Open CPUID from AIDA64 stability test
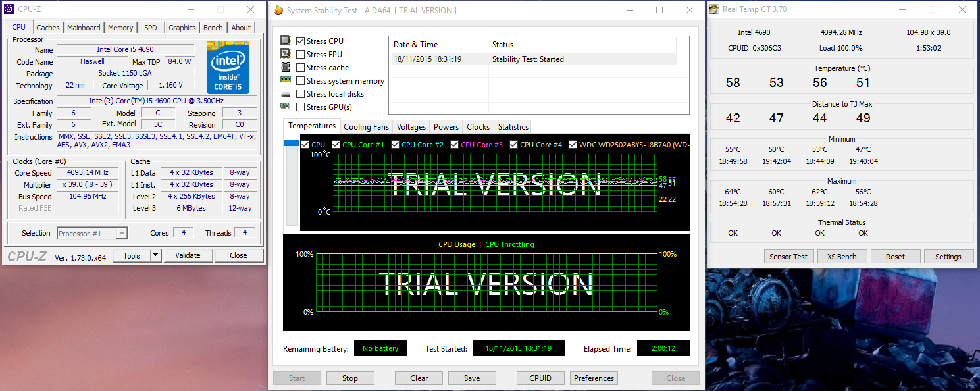Viewport: 980px width, 391px height. [541, 378]
